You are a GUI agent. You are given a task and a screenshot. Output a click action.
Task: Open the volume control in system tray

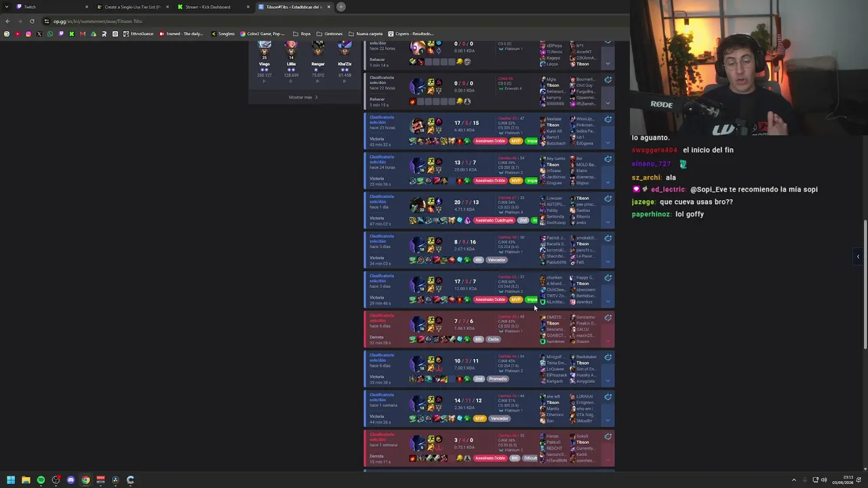(824, 480)
